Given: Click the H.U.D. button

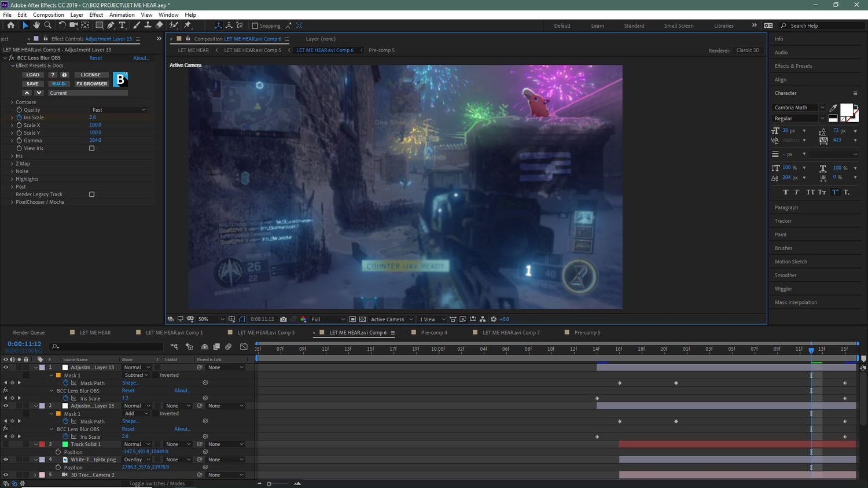Looking at the screenshot, I should [x=59, y=84].
